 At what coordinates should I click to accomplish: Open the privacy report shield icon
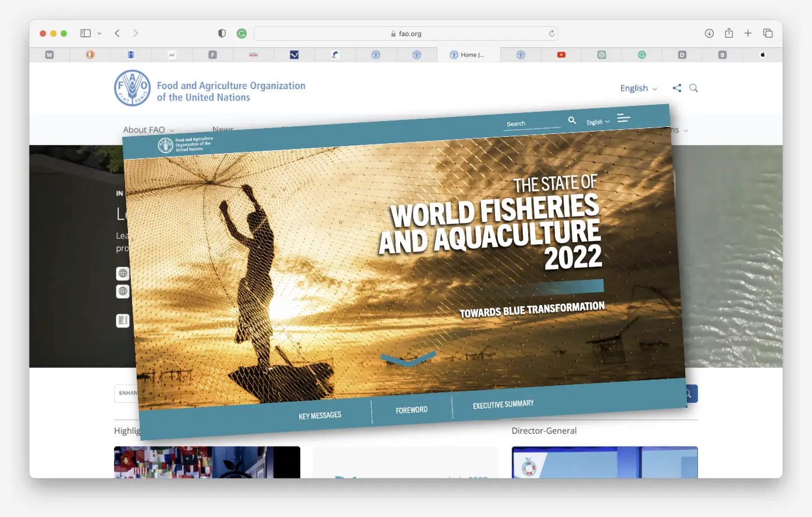[x=222, y=33]
